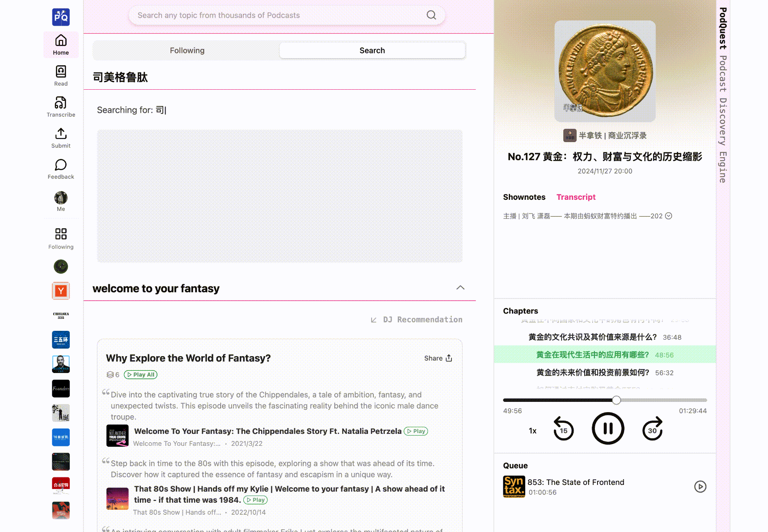Open the bearded man portrait podcast in sidebar
This screenshot has height=532, width=768.
tap(61, 364)
